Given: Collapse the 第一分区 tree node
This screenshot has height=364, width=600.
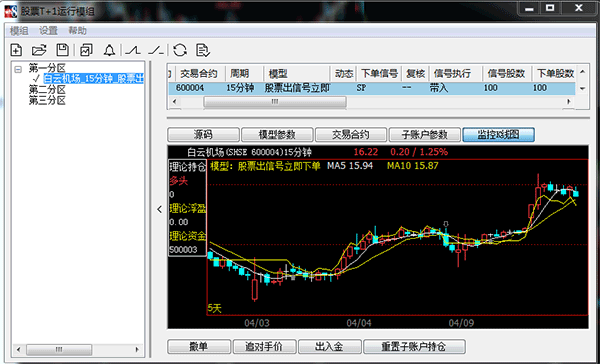Looking at the screenshot, I should 18,69.
